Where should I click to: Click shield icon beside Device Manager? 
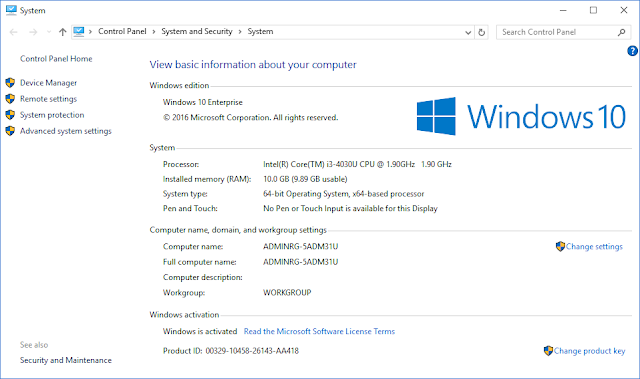(10, 83)
